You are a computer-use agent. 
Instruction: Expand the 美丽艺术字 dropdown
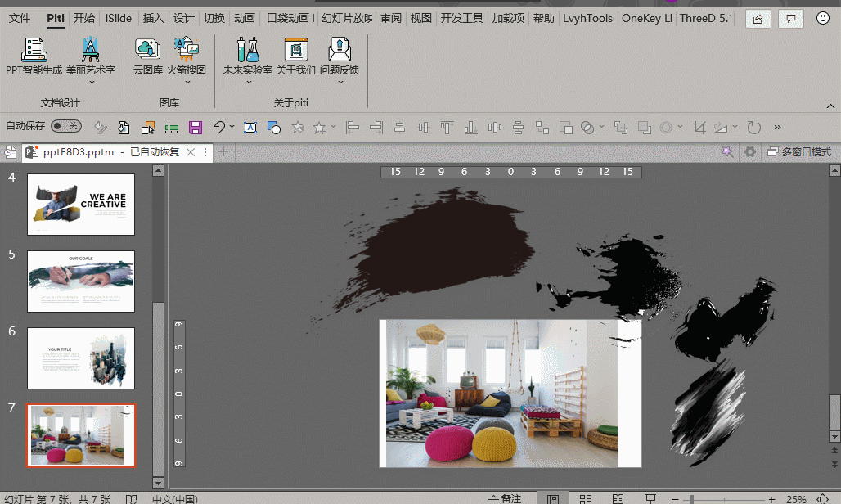[90, 82]
